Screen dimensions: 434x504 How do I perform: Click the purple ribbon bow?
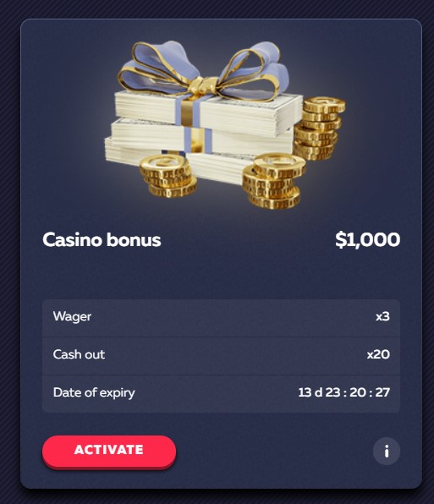click(203, 69)
